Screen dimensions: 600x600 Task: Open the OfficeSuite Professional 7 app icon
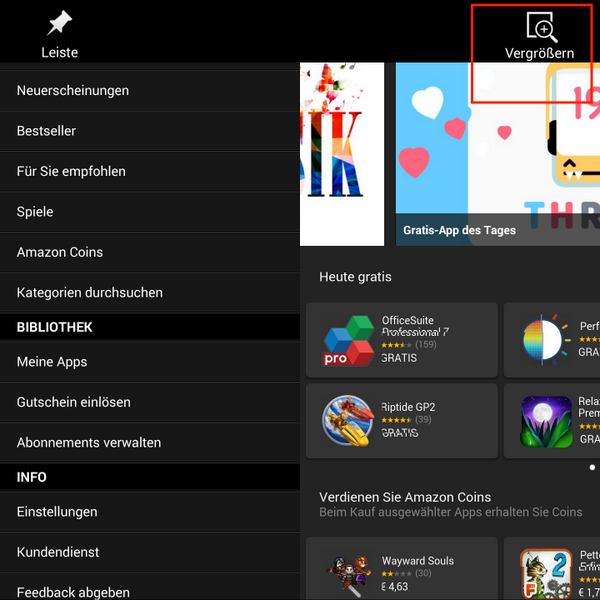348,340
